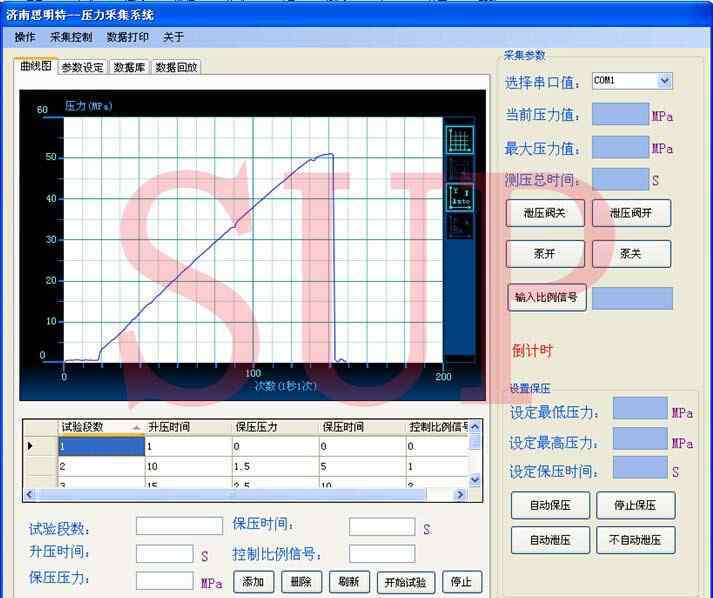Open the 采集控制 menu

(x=71, y=37)
